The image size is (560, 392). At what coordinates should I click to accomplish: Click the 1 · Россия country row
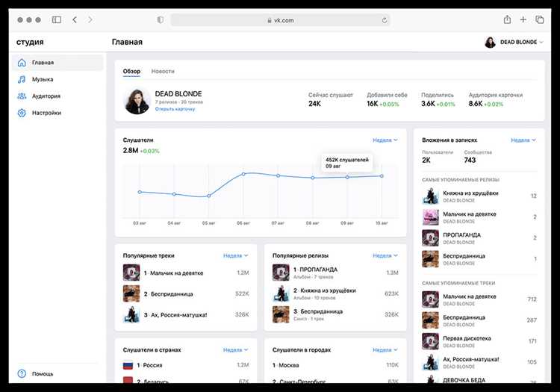(x=186, y=365)
